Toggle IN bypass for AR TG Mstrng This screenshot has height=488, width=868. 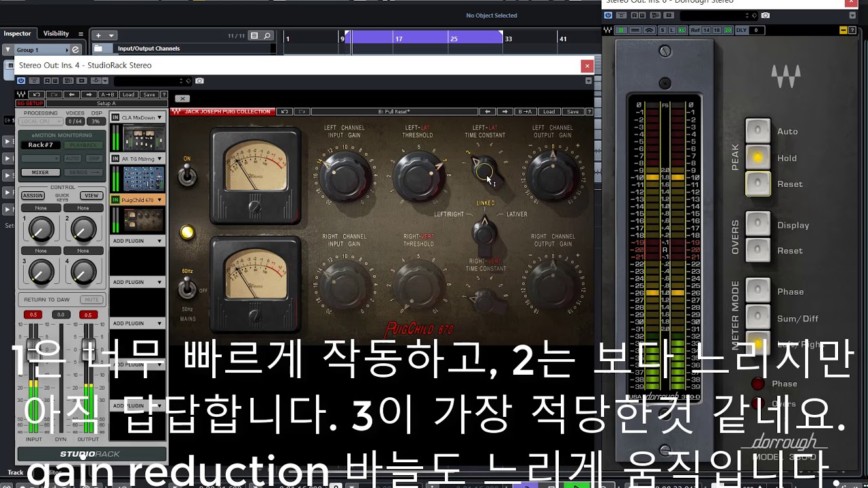[x=115, y=159]
